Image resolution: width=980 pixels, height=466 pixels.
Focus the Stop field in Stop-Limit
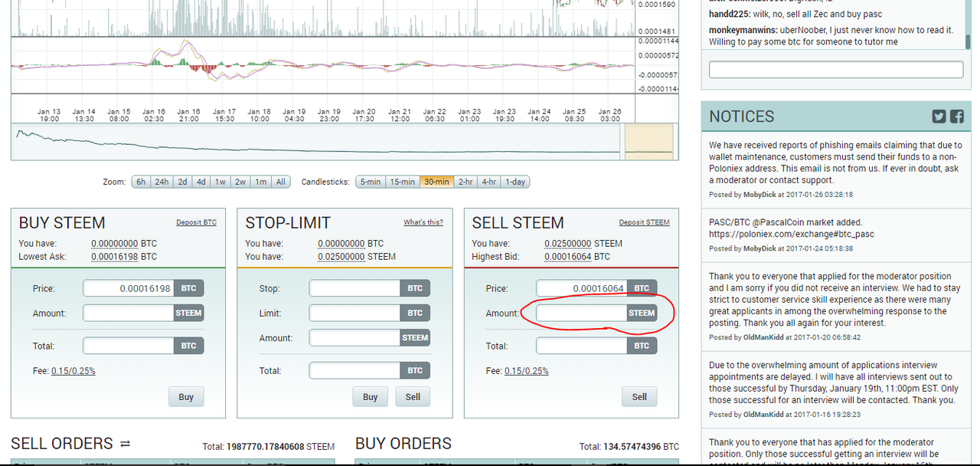[354, 288]
